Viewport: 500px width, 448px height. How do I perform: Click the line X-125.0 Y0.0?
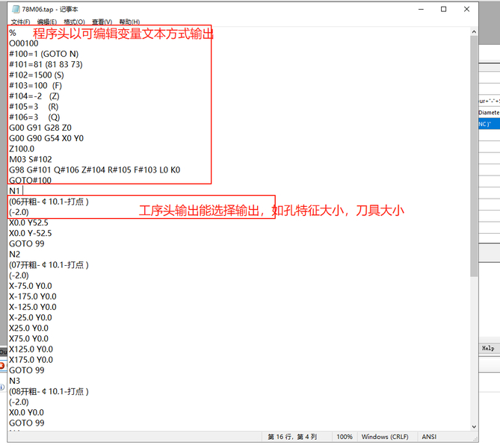tap(33, 307)
